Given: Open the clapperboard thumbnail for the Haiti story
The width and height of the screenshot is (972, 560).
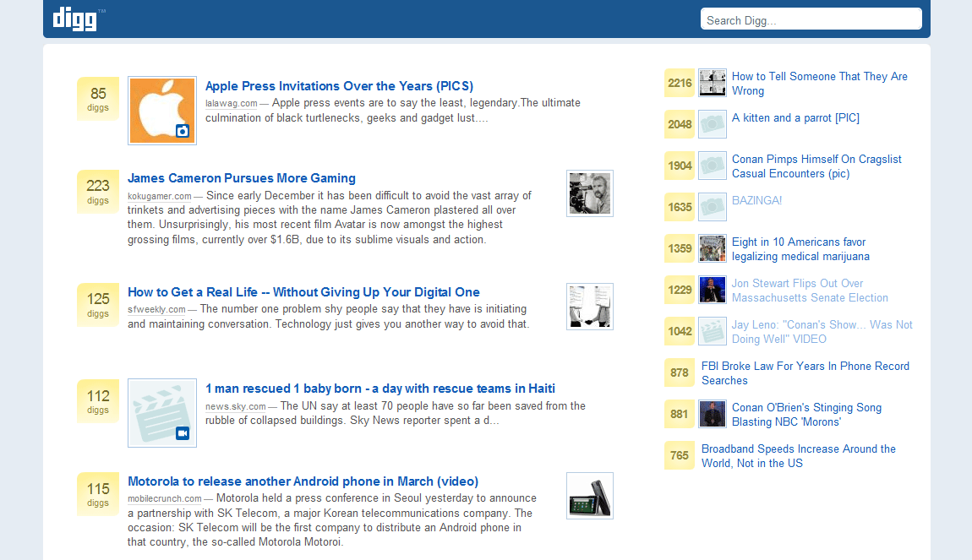Looking at the screenshot, I should click(161, 412).
